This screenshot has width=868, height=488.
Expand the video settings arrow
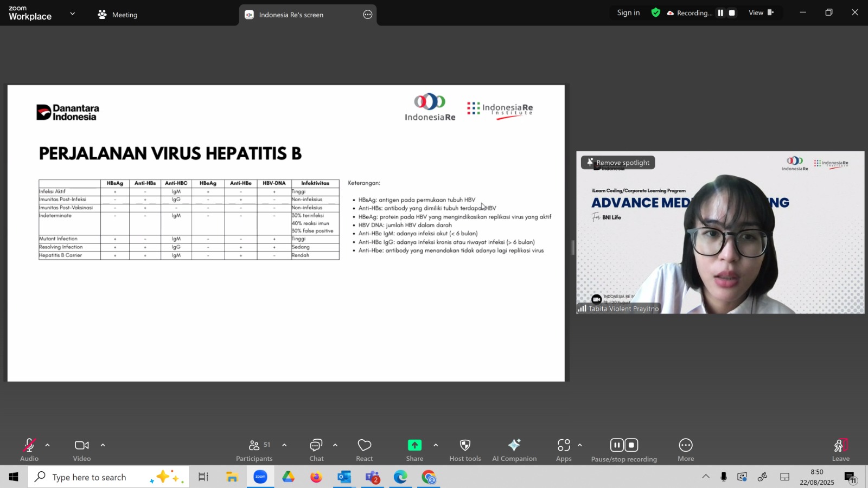click(x=103, y=445)
